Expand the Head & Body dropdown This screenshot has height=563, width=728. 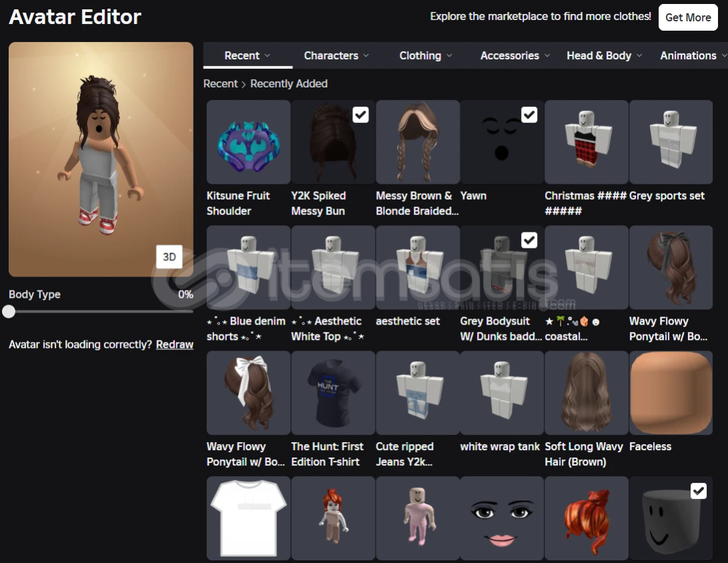pyautogui.click(x=604, y=55)
